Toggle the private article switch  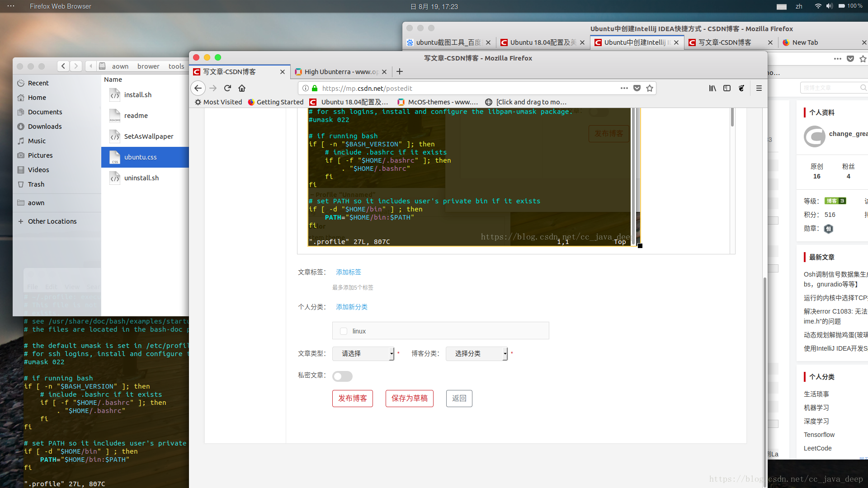pos(342,376)
